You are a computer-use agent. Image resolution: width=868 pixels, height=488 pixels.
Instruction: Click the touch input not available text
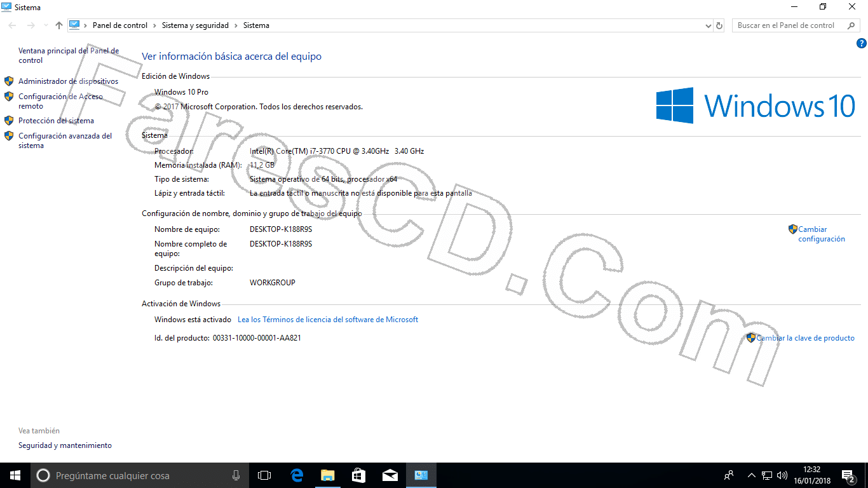click(x=361, y=193)
